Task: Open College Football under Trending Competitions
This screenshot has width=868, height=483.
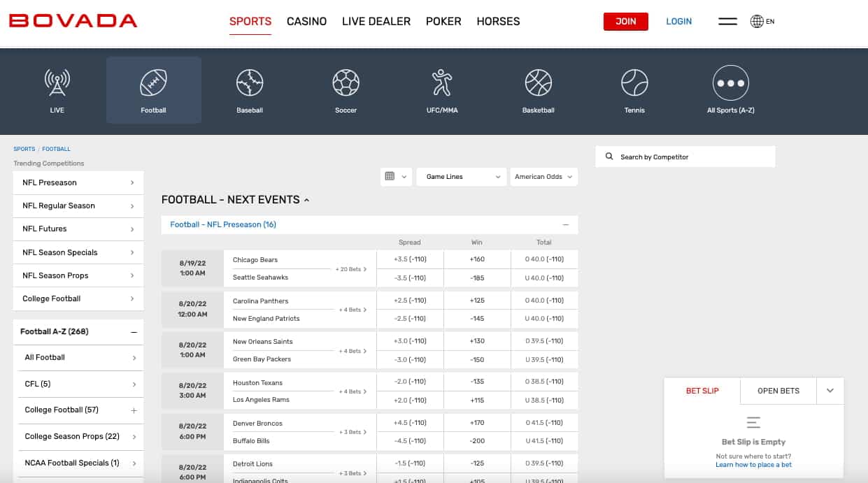Action: coord(78,298)
